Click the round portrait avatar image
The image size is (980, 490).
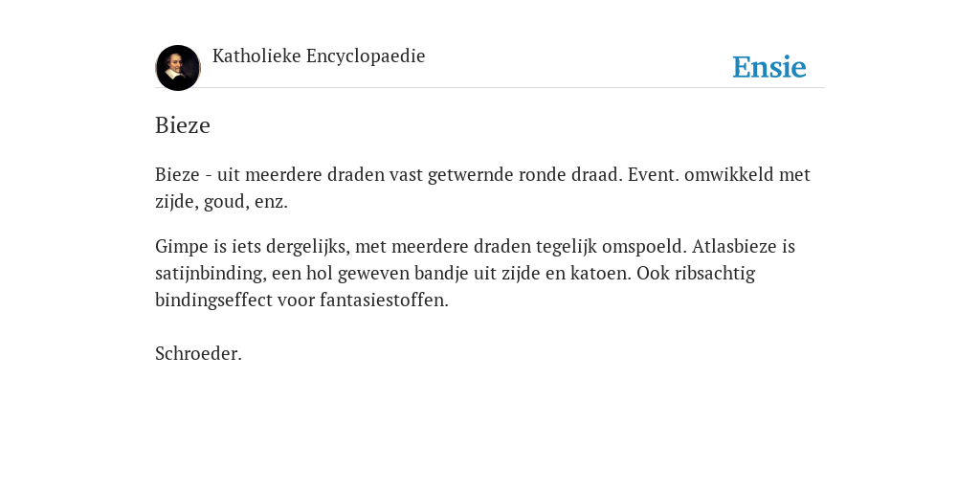tap(178, 68)
